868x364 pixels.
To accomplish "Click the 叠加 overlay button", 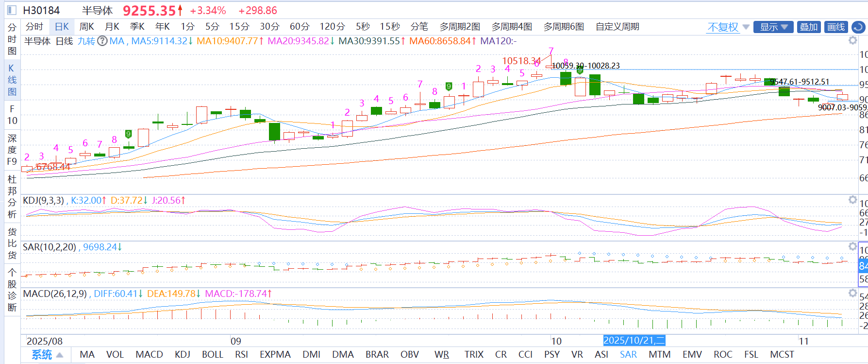I will pos(809,27).
